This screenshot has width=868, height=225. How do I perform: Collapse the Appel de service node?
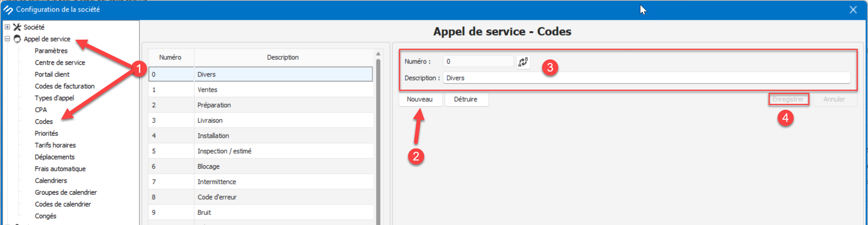click(x=7, y=39)
